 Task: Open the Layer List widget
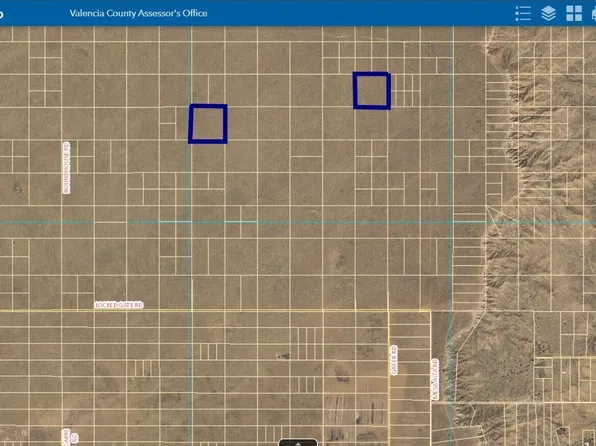[548, 13]
